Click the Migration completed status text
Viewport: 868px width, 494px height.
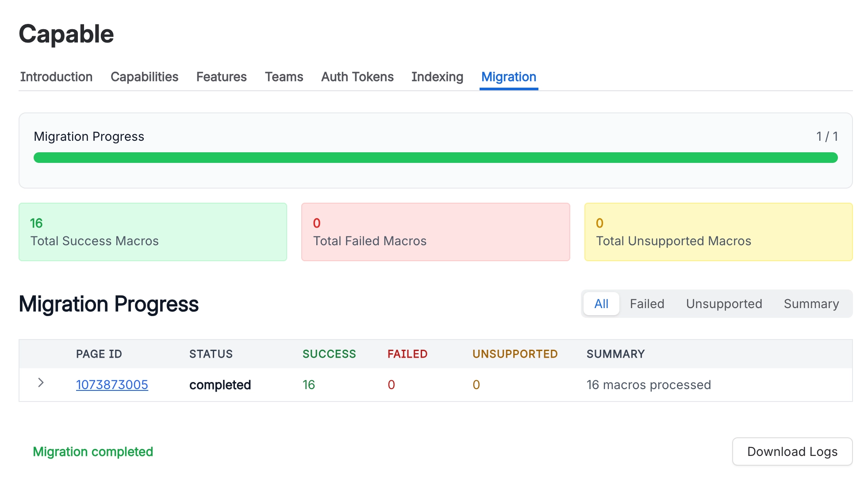pos(93,452)
